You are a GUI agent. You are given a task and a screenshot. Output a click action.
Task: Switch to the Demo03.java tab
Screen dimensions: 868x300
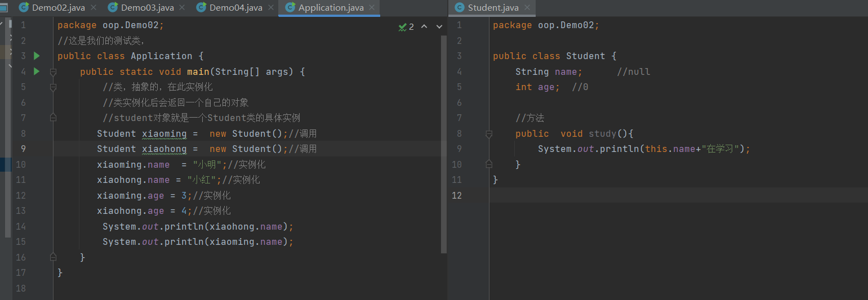coord(147,8)
